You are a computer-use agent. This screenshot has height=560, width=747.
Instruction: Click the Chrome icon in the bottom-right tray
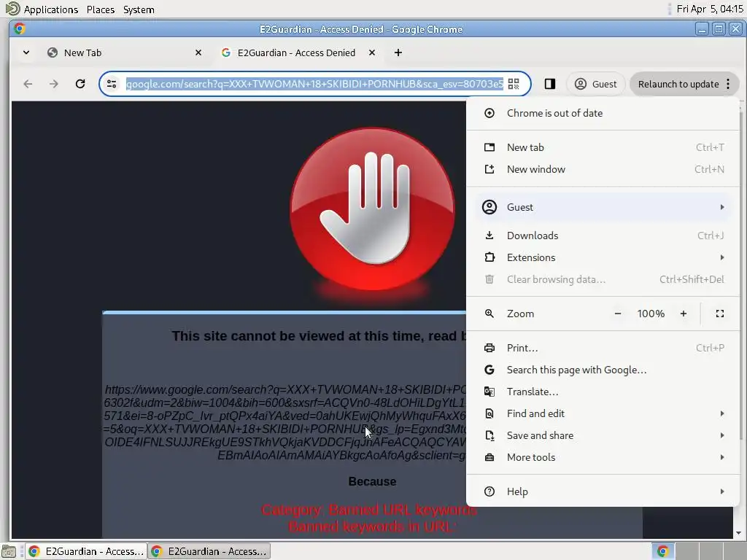[x=662, y=551]
